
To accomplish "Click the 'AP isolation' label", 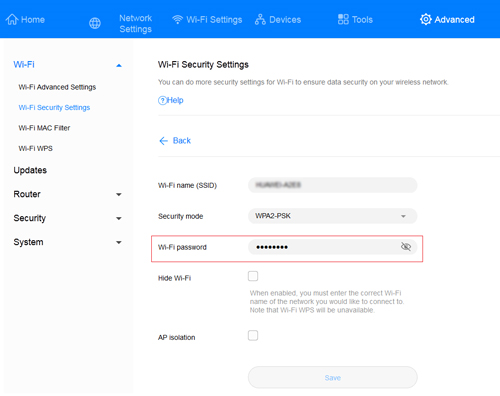I will pos(176,337).
